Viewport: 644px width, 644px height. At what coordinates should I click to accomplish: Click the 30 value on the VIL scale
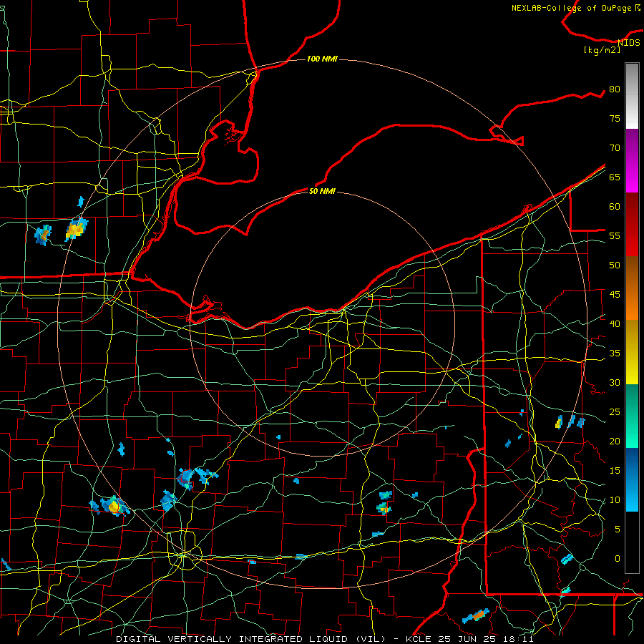point(615,382)
